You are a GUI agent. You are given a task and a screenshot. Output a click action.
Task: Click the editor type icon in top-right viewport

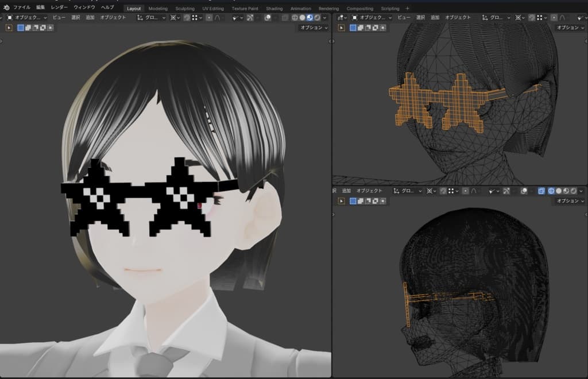(x=341, y=18)
